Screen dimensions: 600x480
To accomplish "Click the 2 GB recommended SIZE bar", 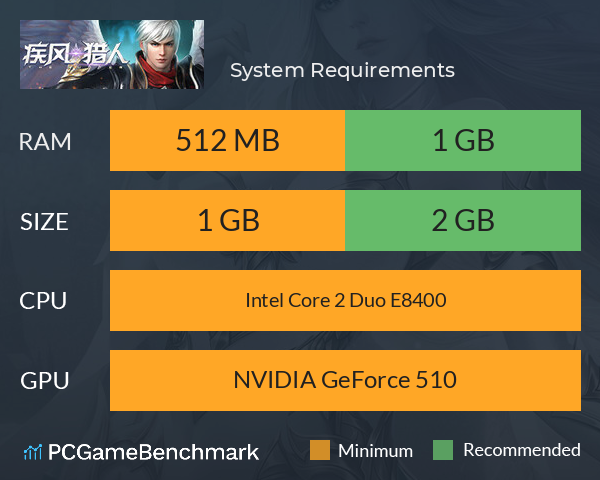I will click(463, 220).
